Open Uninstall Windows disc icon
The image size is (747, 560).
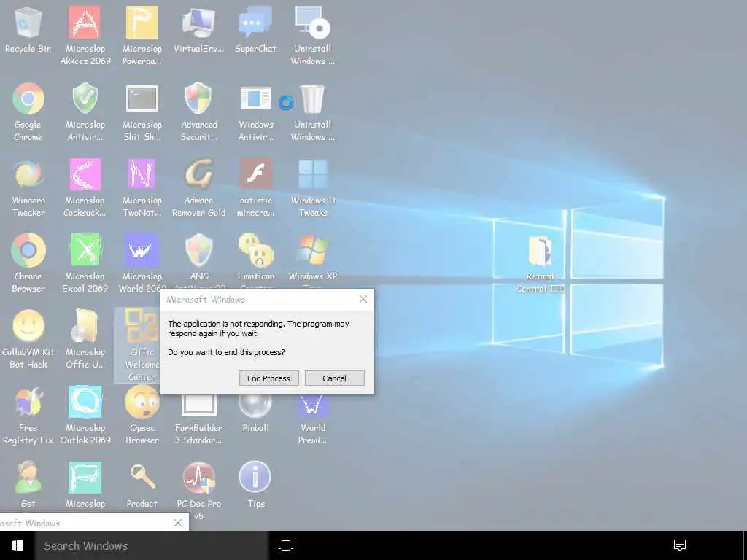312,23
